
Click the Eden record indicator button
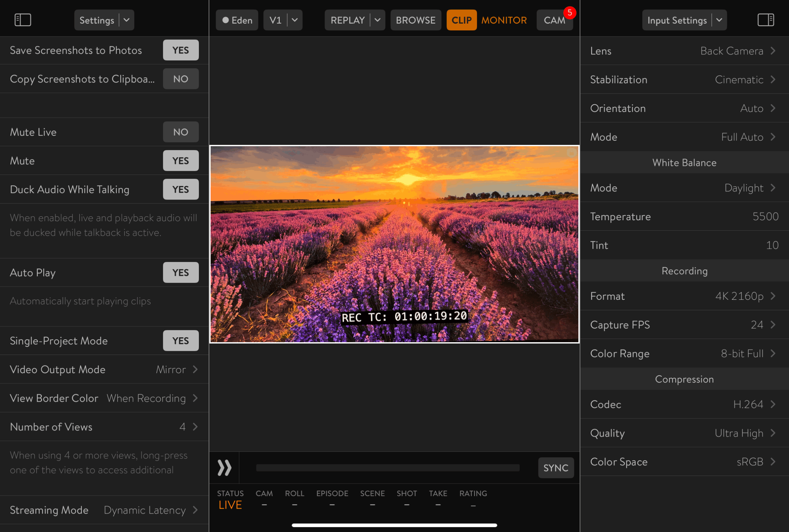[237, 20]
